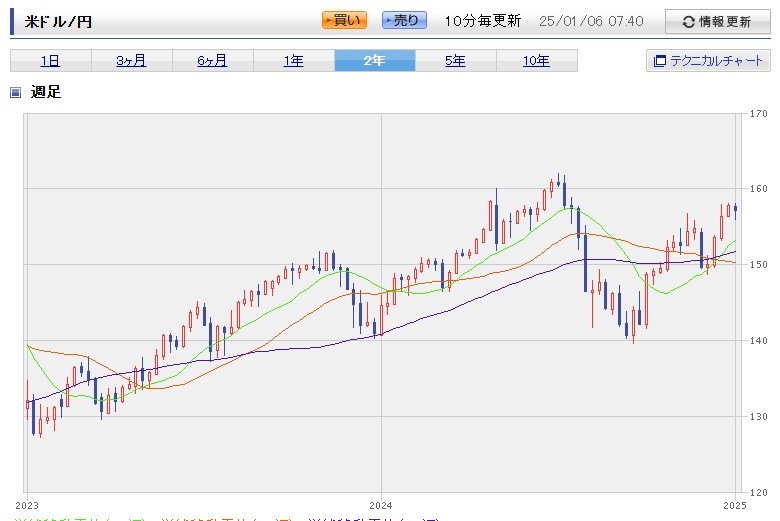Click the blue 売り sell button
Screen dimensions: 780x521
pos(404,20)
